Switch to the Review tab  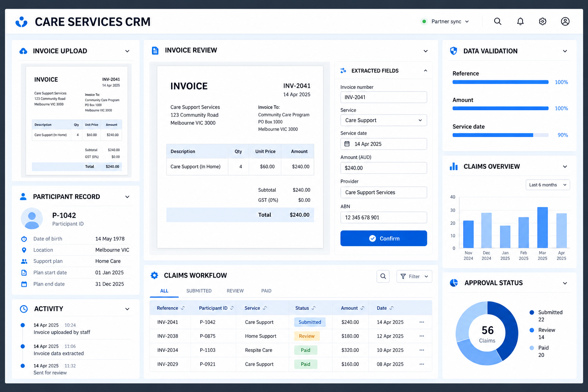pyautogui.click(x=235, y=291)
